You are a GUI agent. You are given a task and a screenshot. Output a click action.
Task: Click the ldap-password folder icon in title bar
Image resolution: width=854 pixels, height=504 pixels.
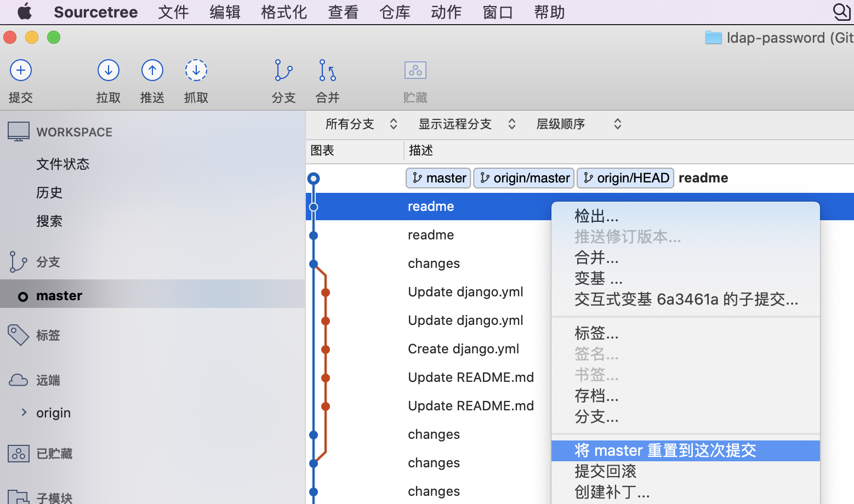[x=713, y=38]
